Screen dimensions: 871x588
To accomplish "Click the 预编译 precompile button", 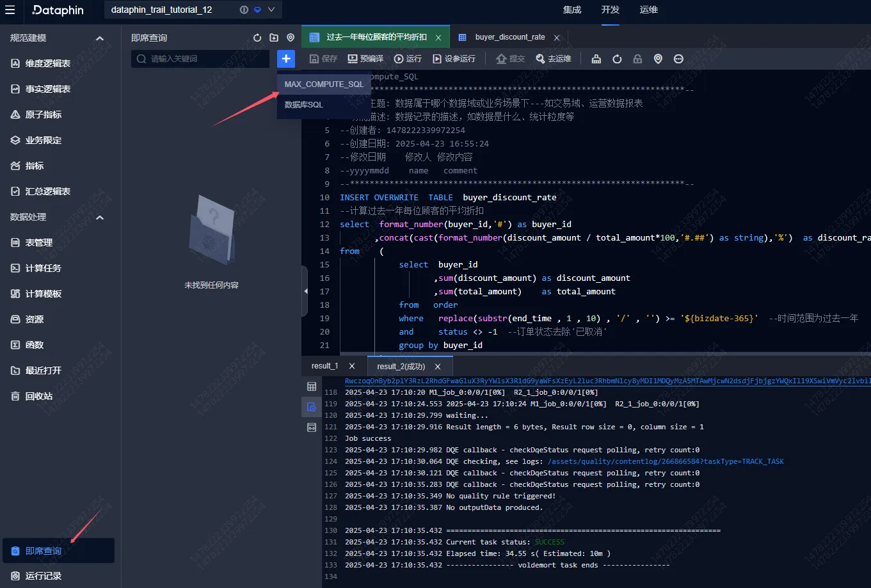I will click(365, 59).
